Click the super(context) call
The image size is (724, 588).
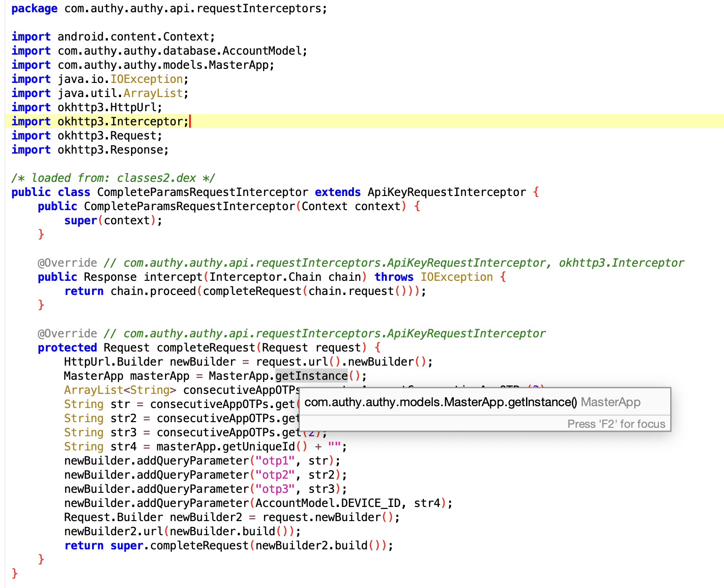[x=113, y=220]
